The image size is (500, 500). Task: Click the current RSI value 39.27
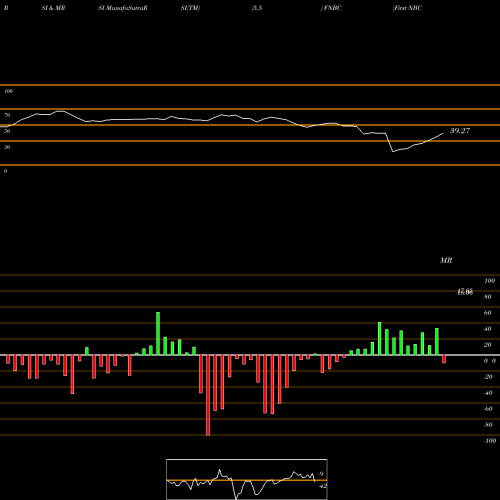point(460,131)
